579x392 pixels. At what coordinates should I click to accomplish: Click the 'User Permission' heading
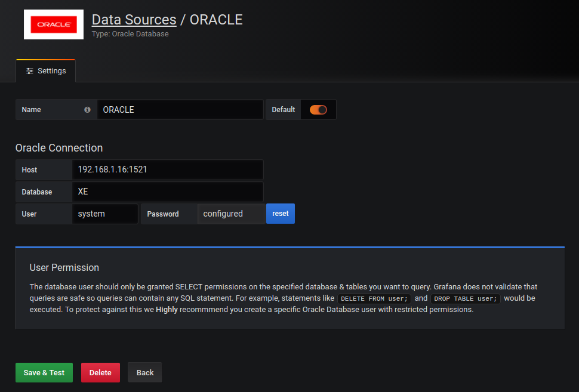pos(64,268)
